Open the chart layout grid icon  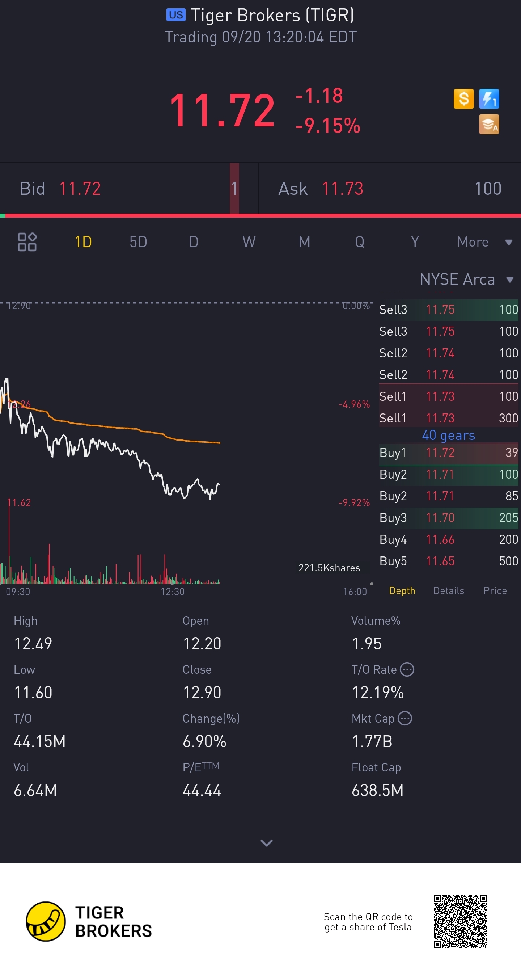[x=27, y=242]
